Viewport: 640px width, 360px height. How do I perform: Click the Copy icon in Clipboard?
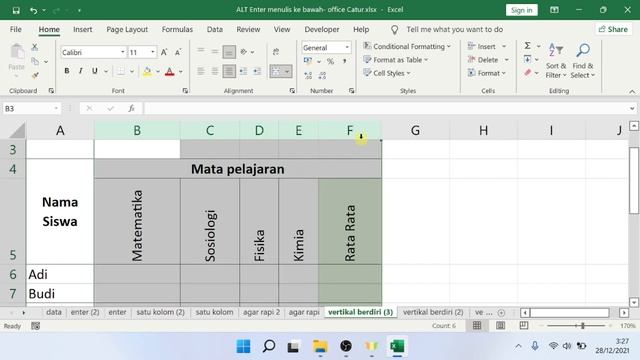(x=35, y=62)
